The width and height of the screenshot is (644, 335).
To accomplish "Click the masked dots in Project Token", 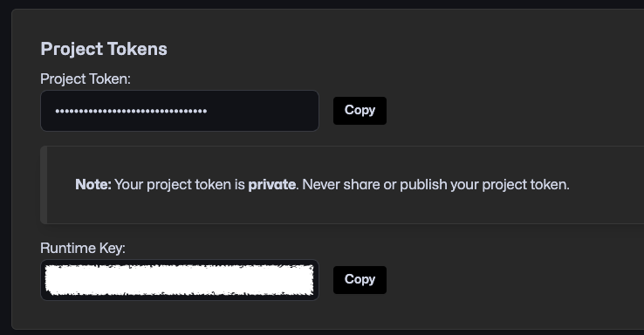I will click(131, 111).
